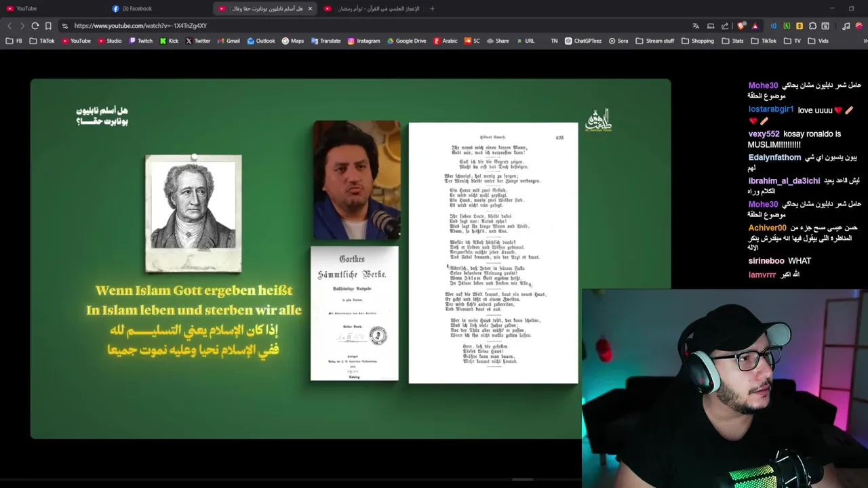Expand the TikTok folder beside Stats folder

point(764,41)
